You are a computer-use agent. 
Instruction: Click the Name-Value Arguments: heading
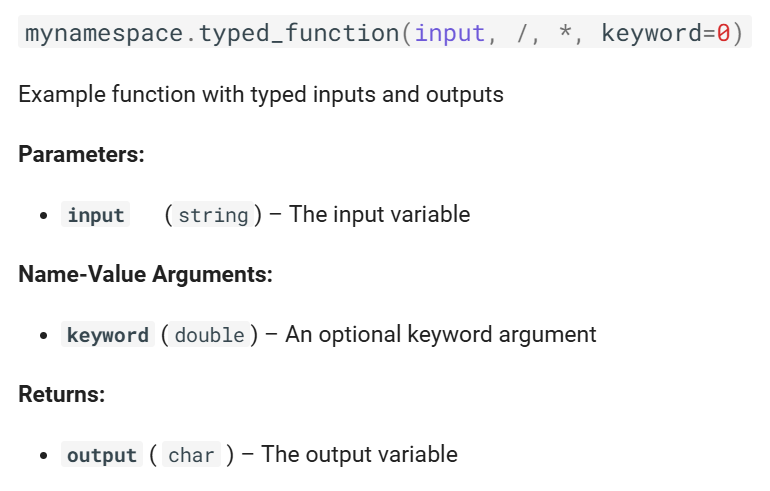145,274
